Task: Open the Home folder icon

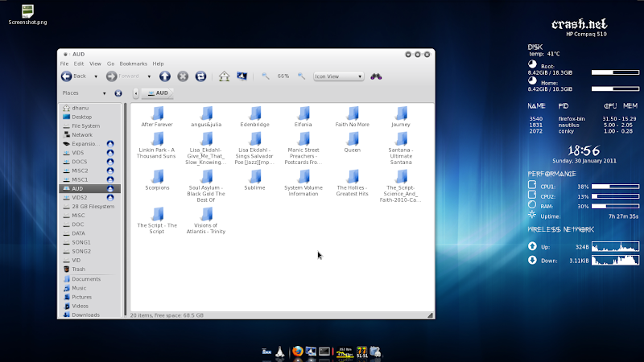Action: tap(224, 76)
